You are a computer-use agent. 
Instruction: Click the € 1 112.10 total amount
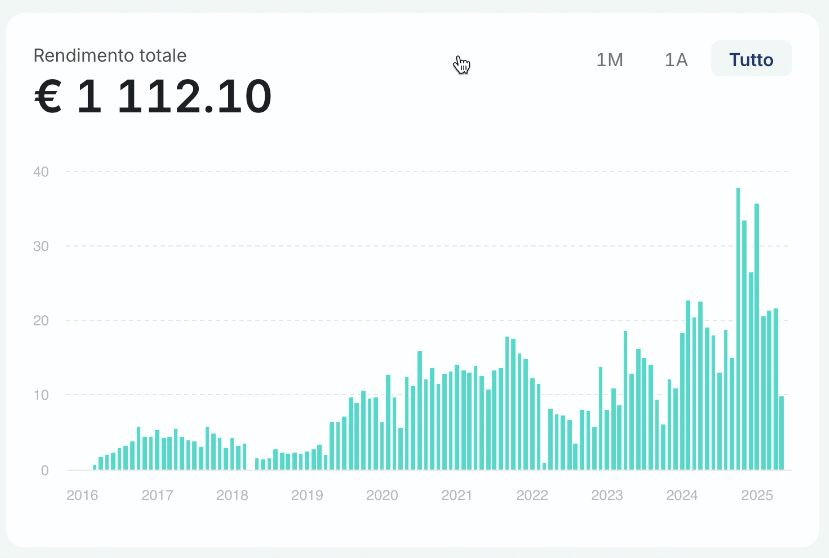(x=153, y=98)
